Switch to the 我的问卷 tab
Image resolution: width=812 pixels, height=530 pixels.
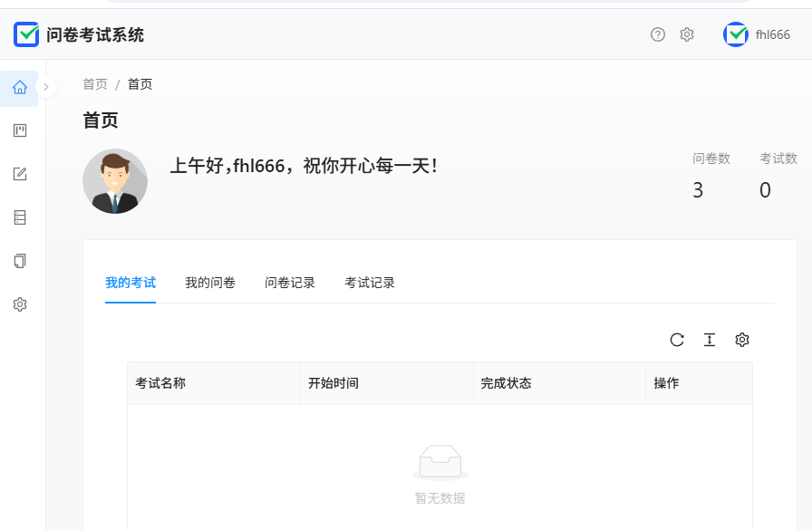210,283
